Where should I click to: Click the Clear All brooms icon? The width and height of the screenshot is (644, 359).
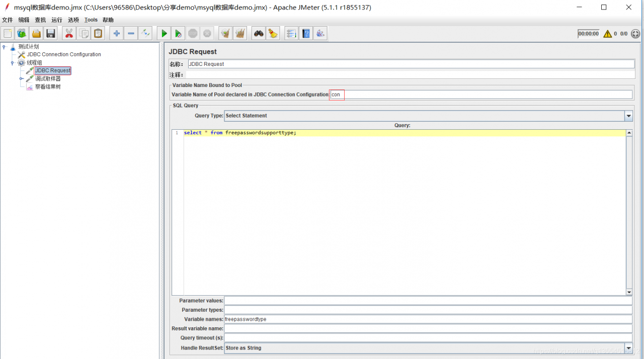point(240,34)
